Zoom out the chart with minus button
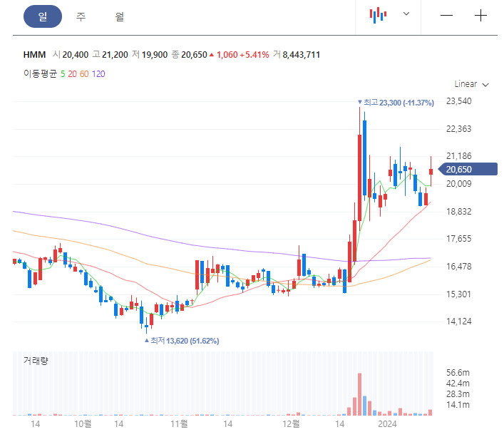The height and width of the screenshot is (437, 504). coord(446,16)
